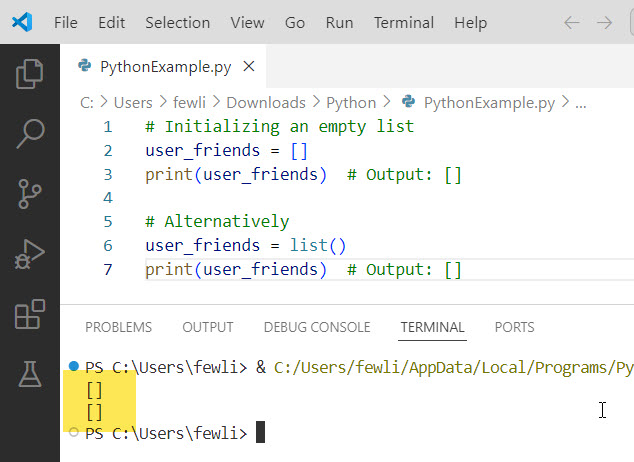This screenshot has width=634, height=462.
Task: Open the Search view in activity bar
Action: [x=30, y=134]
